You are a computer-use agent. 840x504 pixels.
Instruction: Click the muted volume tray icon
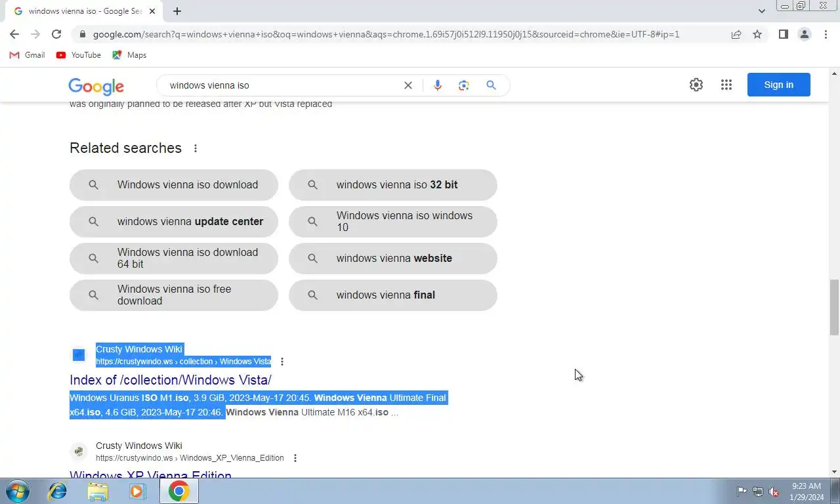coord(774,491)
